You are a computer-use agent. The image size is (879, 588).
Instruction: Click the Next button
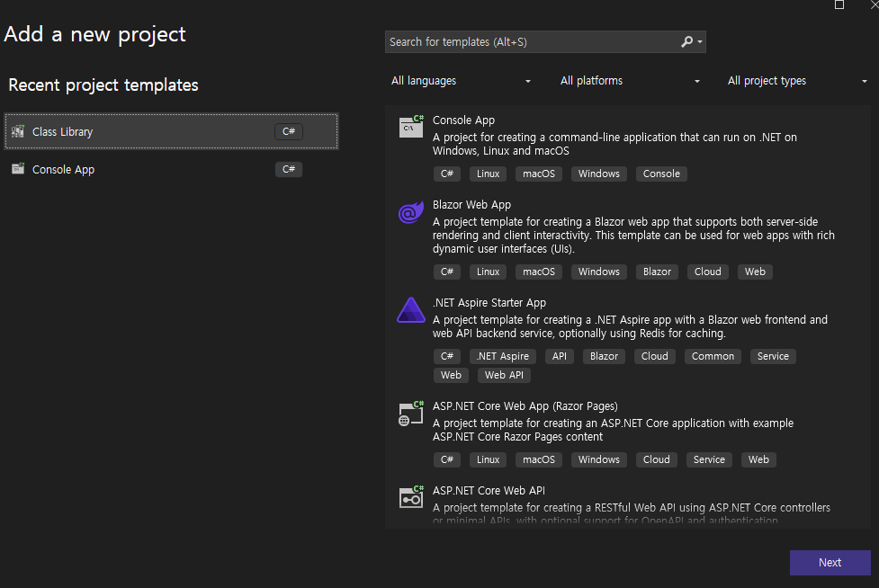tap(830, 563)
